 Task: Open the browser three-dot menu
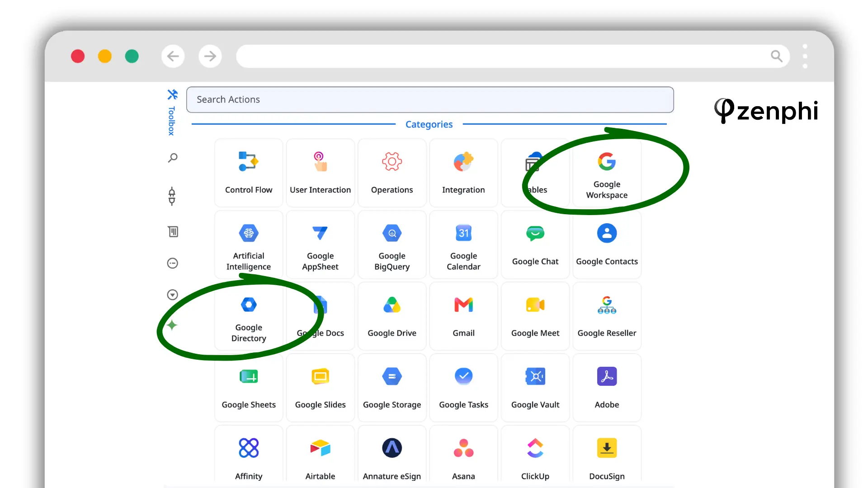click(x=805, y=56)
